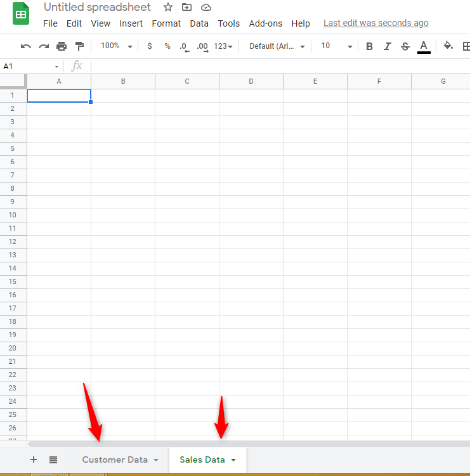Click the undo arrow icon
Viewport: 470px width, 476px height.
26,46
